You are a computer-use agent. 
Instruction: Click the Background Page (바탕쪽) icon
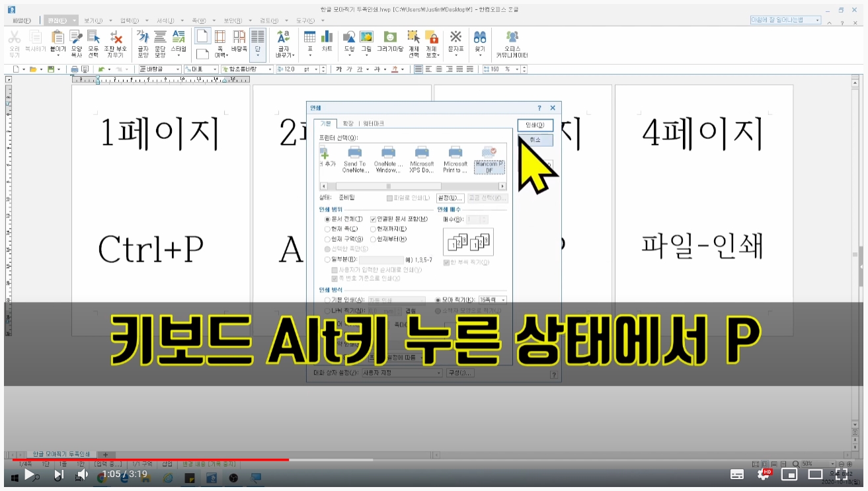pyautogui.click(x=239, y=41)
